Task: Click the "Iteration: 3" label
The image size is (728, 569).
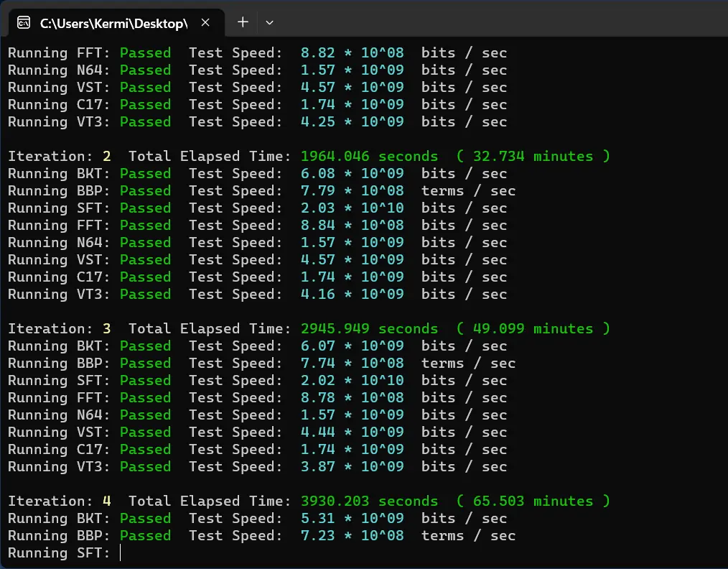Action: click(60, 328)
